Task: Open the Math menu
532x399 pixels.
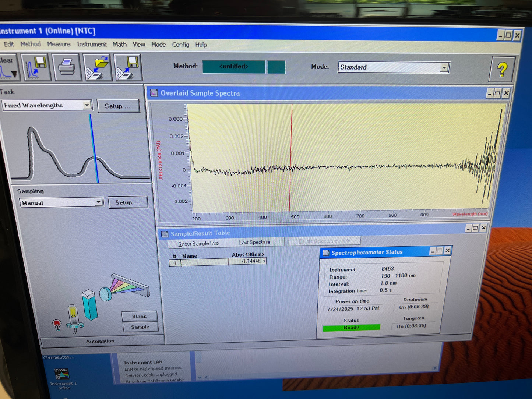Action: 120,45
